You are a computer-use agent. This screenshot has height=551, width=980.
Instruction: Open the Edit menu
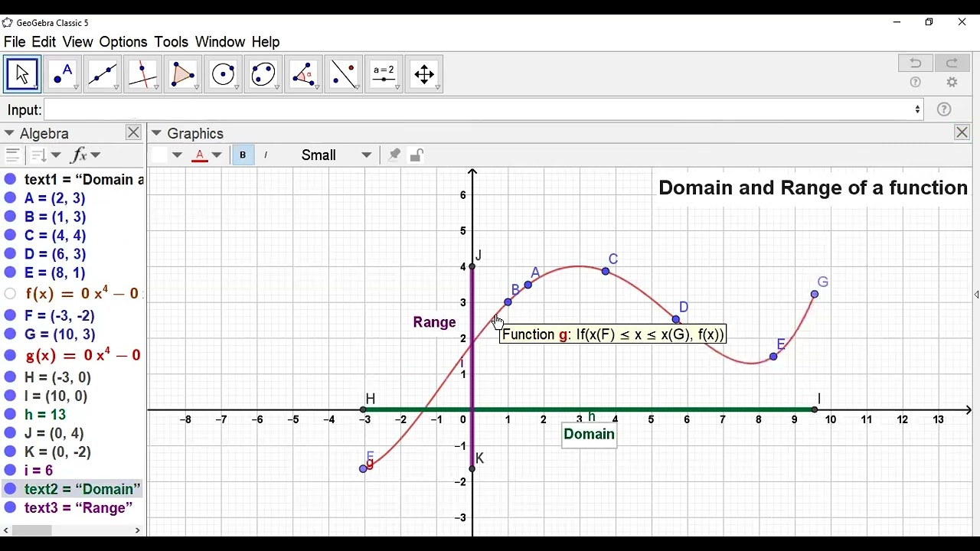click(44, 42)
